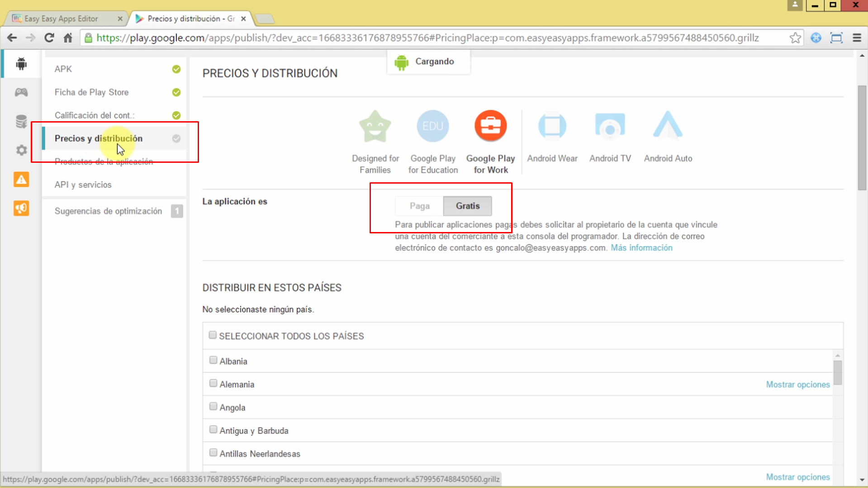Image resolution: width=868 pixels, height=488 pixels.
Task: Click the Google Play for Education icon
Action: [432, 126]
